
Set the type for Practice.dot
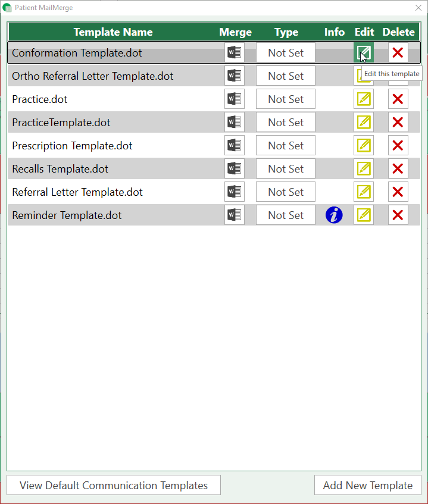pyautogui.click(x=286, y=99)
